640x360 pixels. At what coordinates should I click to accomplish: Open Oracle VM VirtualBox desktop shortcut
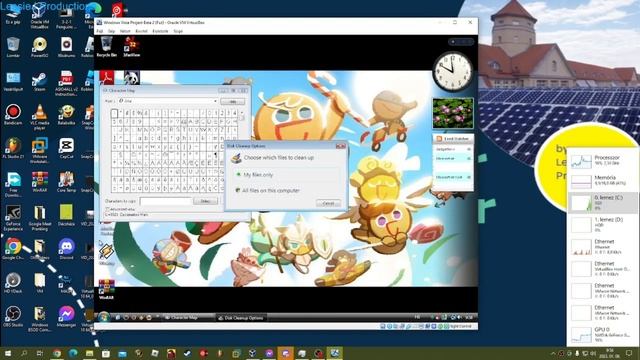pyautogui.click(x=40, y=16)
